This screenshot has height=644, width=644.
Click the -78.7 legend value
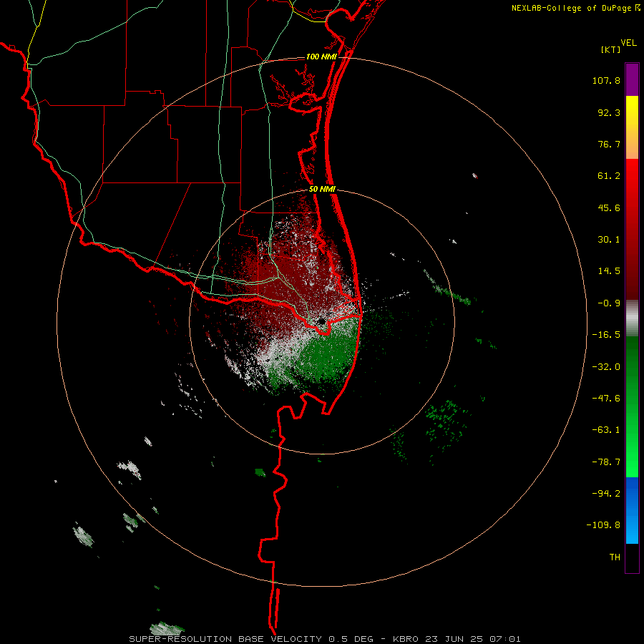[606, 462]
